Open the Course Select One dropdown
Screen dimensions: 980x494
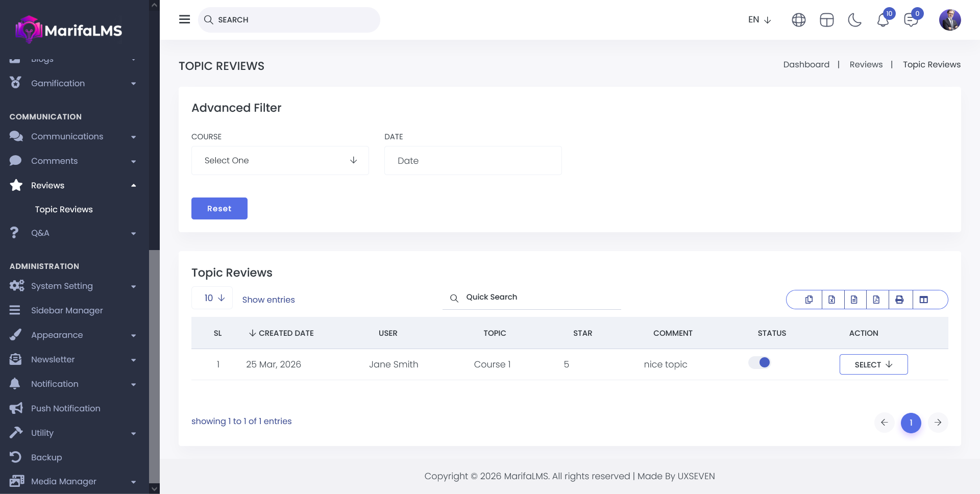coord(280,161)
